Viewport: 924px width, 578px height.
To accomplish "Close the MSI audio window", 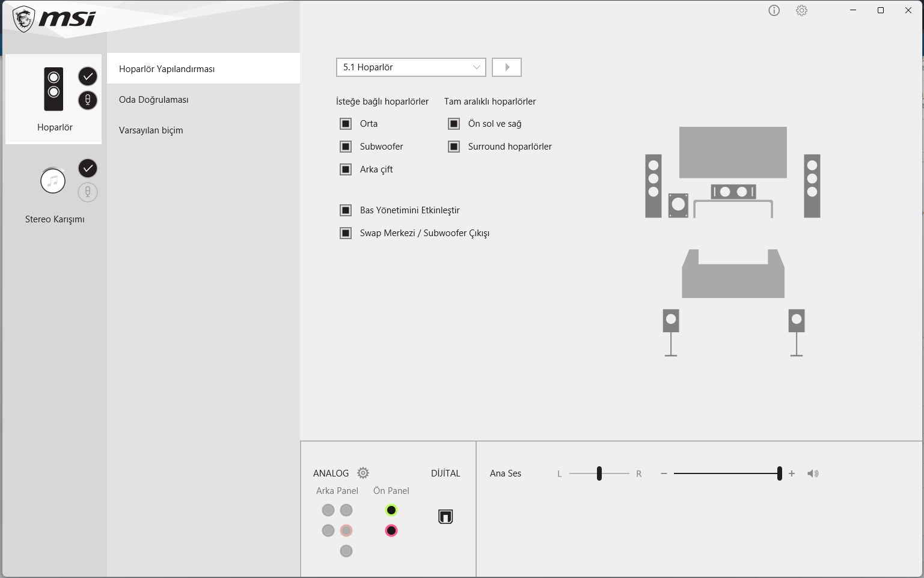I will pyautogui.click(x=908, y=10).
